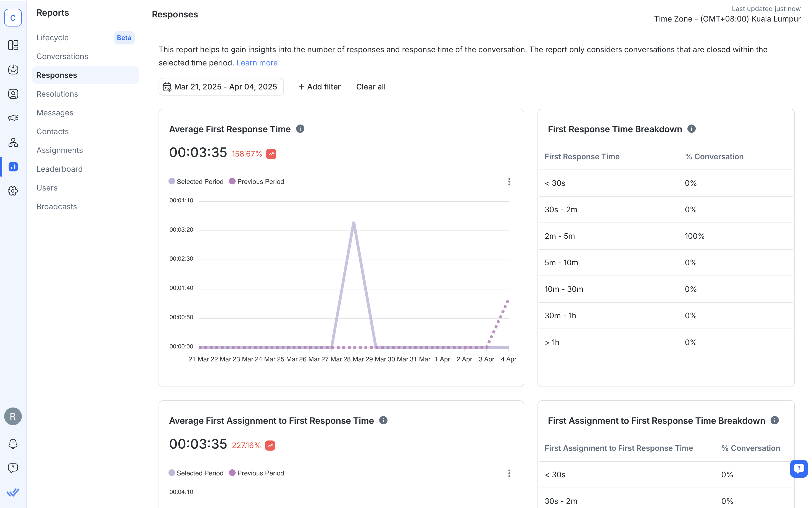Open the workspace switcher labeled C

[13, 18]
